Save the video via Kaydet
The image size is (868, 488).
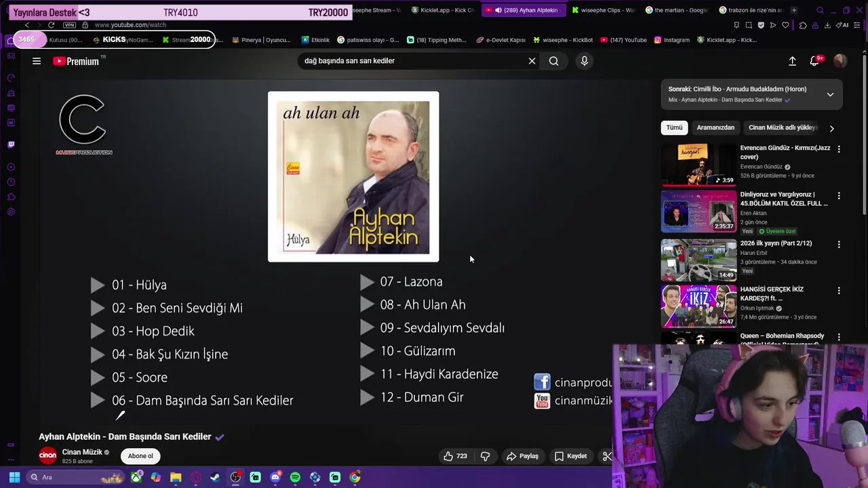point(571,456)
